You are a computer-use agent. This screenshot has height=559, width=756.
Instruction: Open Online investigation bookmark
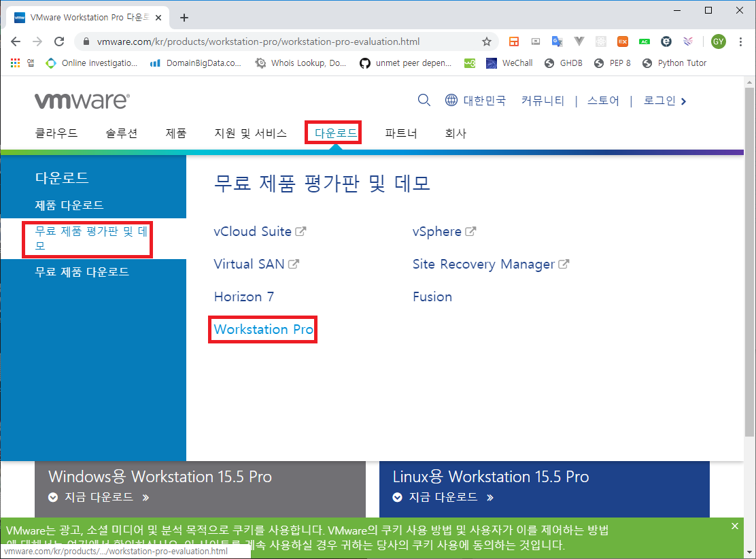tap(92, 63)
